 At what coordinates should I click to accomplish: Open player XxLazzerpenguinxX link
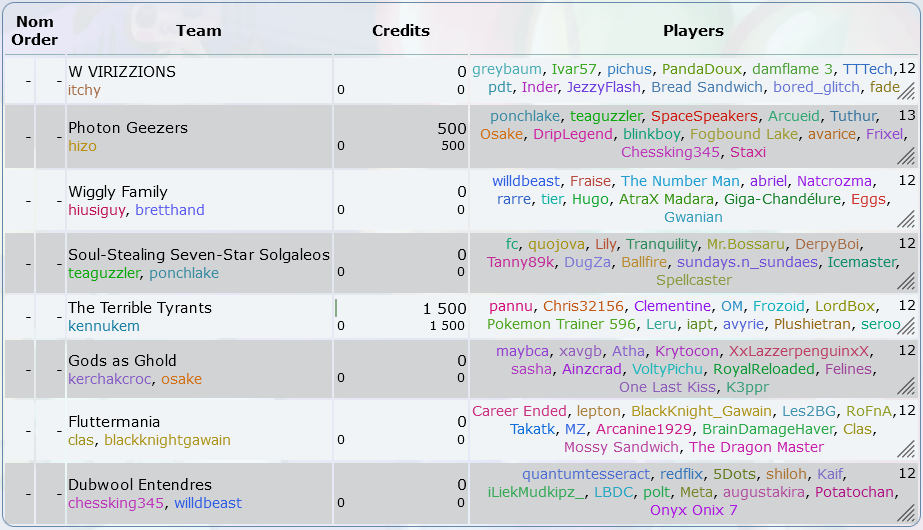pos(799,352)
